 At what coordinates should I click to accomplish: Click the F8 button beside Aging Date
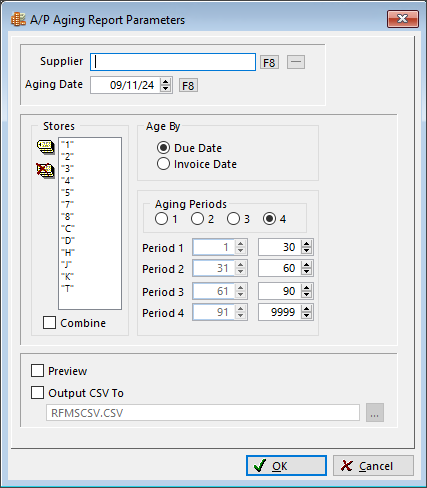pyautogui.click(x=188, y=86)
